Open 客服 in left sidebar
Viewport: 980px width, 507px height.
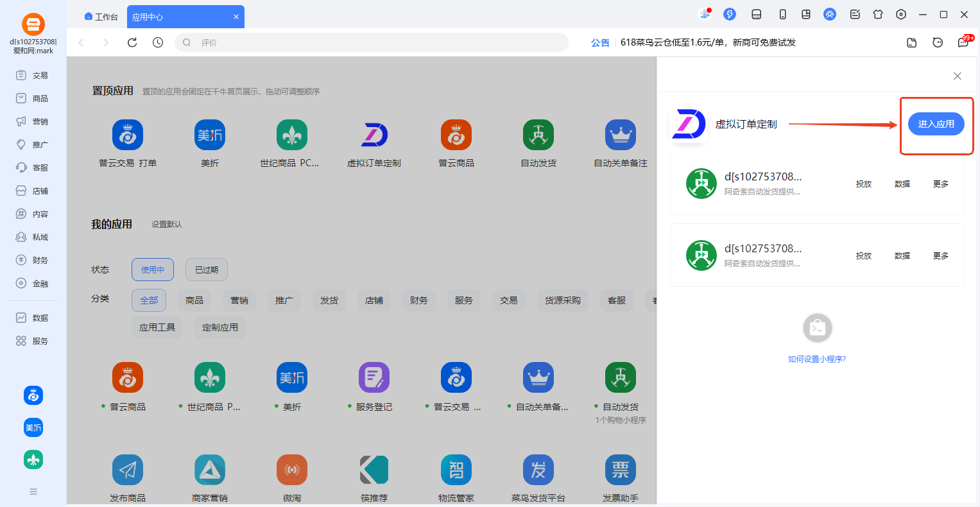33,168
